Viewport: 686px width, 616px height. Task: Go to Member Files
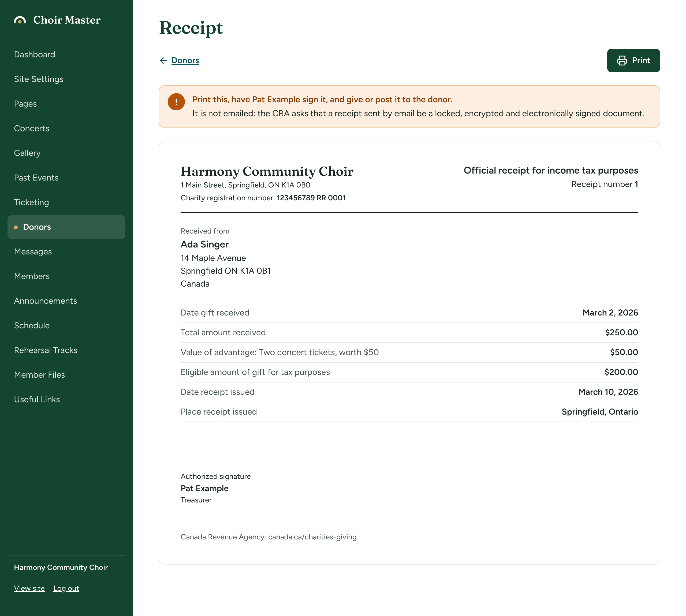66,375
